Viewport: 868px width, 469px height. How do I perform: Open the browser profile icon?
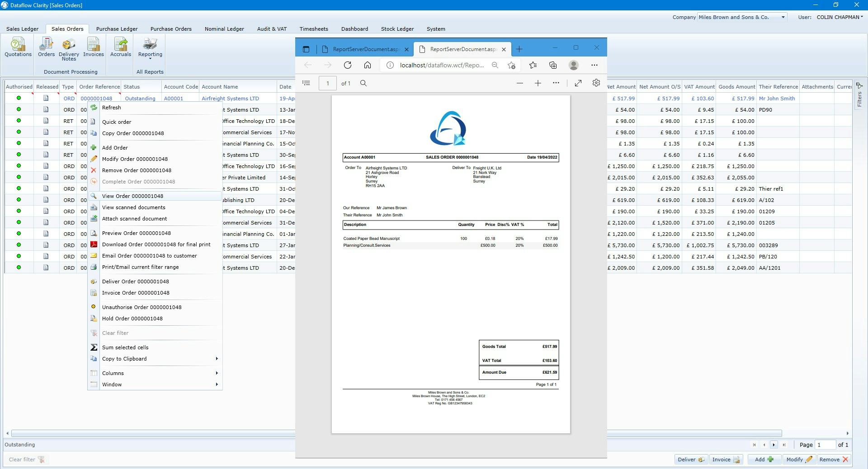point(574,65)
